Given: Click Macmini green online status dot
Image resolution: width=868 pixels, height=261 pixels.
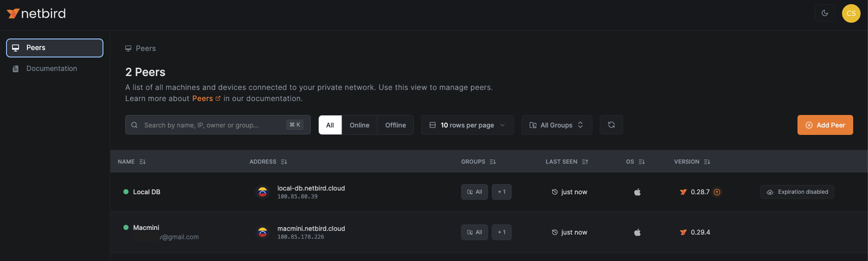Looking at the screenshot, I should coord(126,227).
